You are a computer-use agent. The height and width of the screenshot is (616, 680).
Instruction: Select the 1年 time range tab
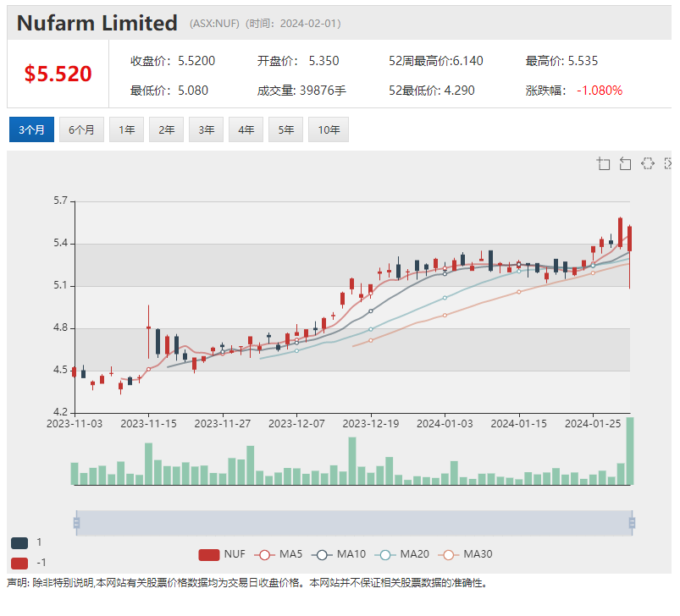coord(127,129)
